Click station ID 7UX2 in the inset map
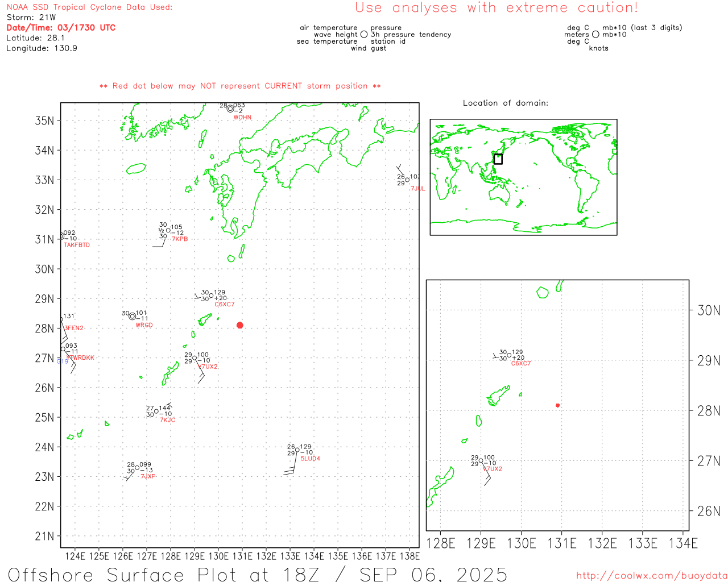The width and height of the screenshot is (728, 582). tap(493, 469)
